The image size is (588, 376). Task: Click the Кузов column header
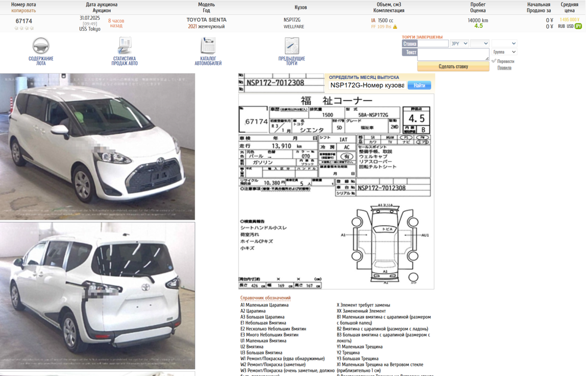pyautogui.click(x=301, y=7)
